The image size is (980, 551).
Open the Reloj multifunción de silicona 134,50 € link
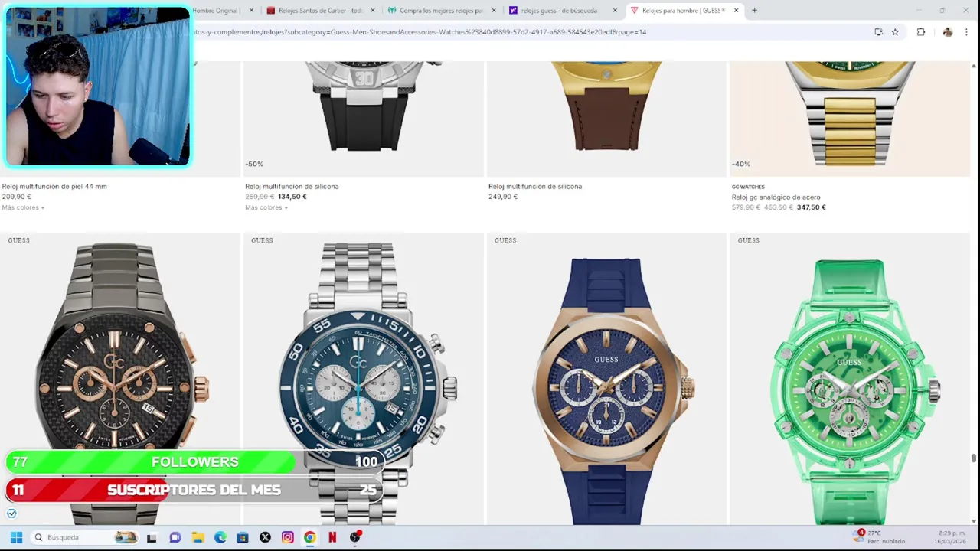(292, 186)
